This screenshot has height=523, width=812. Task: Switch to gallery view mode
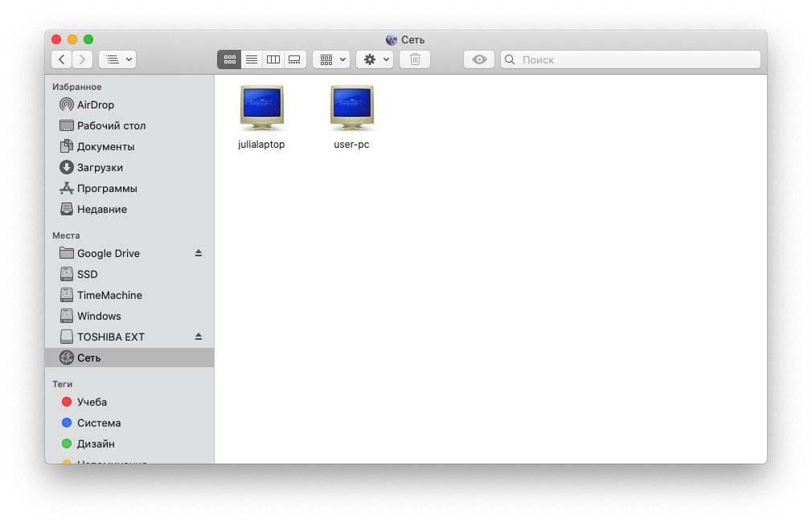pos(295,59)
